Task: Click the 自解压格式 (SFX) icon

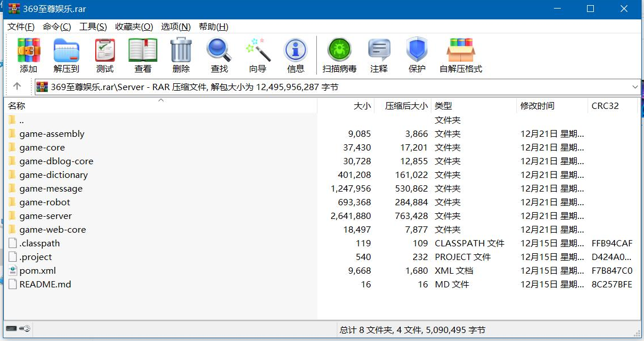Action: pyautogui.click(x=461, y=54)
